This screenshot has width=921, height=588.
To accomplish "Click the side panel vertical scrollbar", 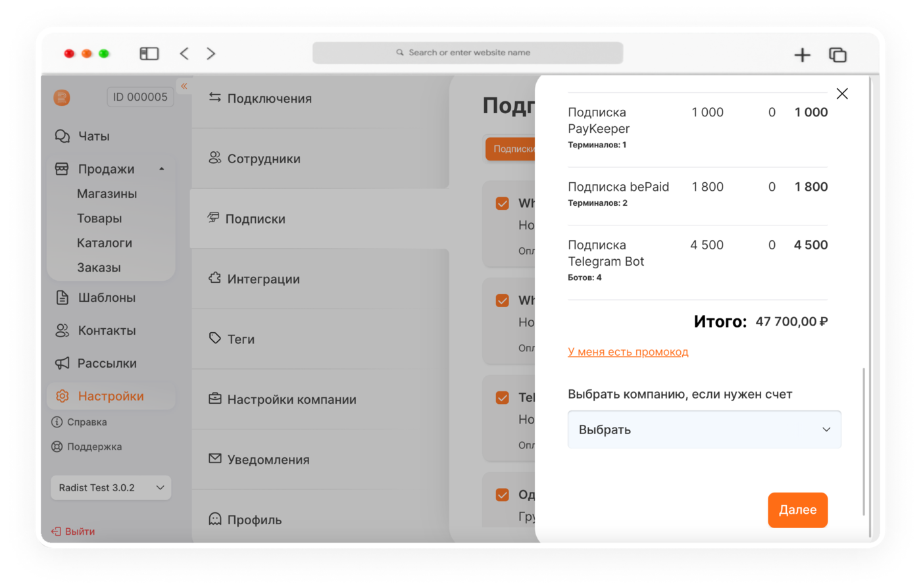I will coord(864,442).
